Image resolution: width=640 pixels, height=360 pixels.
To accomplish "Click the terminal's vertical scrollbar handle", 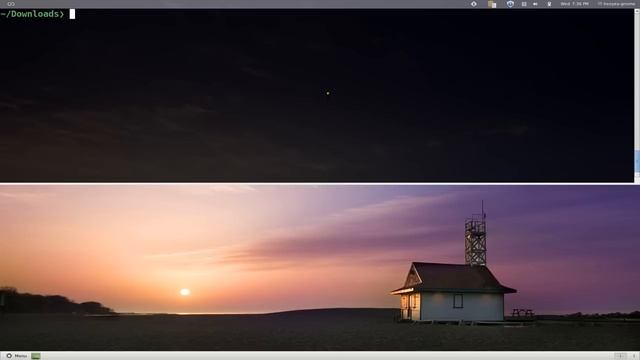I will [x=637, y=161].
